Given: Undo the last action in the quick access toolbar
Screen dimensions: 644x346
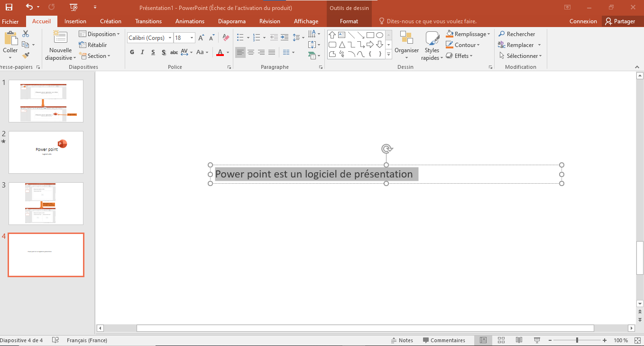Looking at the screenshot, I should (29, 7).
